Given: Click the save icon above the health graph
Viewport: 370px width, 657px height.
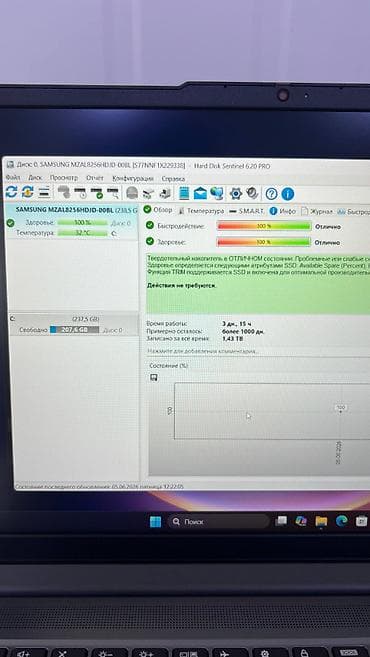Looking at the screenshot, I should tap(154, 378).
